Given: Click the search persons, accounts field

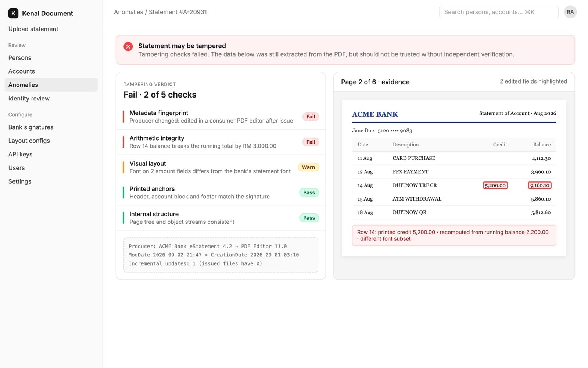Looking at the screenshot, I should [498, 12].
